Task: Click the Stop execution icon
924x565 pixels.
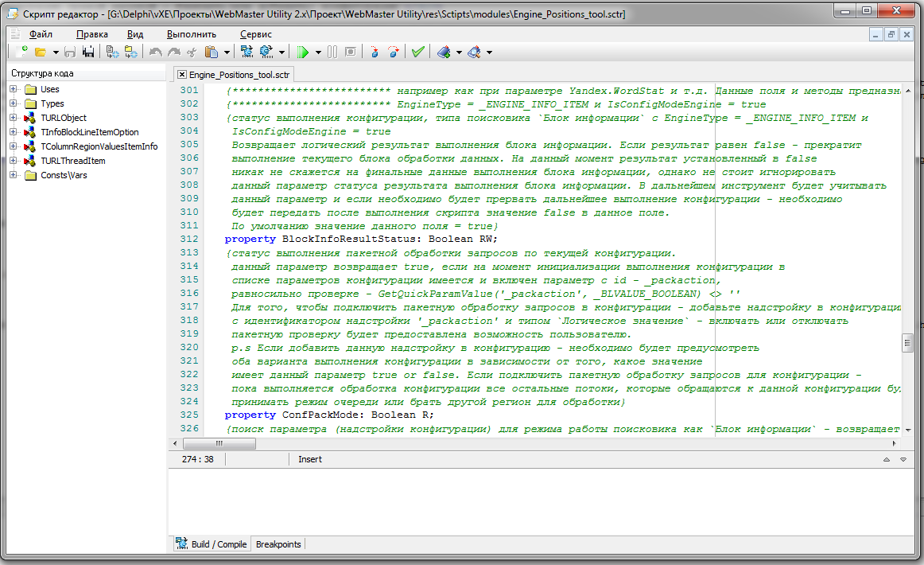Action: point(350,52)
